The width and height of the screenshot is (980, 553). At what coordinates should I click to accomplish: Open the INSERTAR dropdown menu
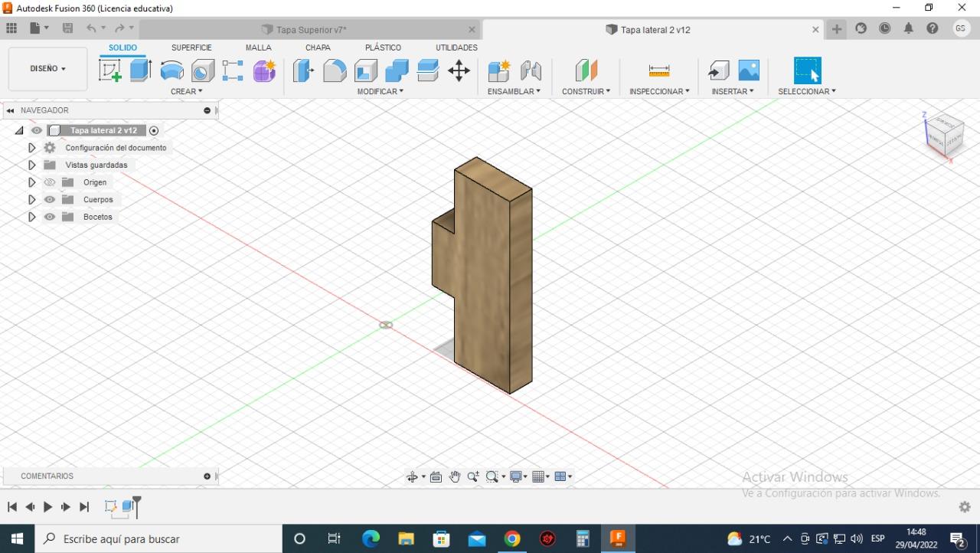(x=733, y=91)
